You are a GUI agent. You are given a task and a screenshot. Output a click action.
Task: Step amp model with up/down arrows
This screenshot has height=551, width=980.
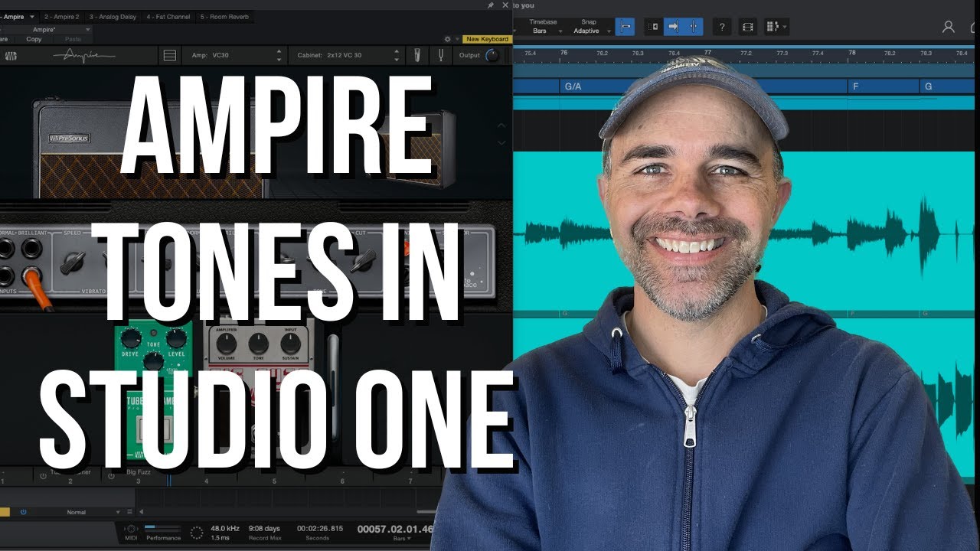click(279, 55)
